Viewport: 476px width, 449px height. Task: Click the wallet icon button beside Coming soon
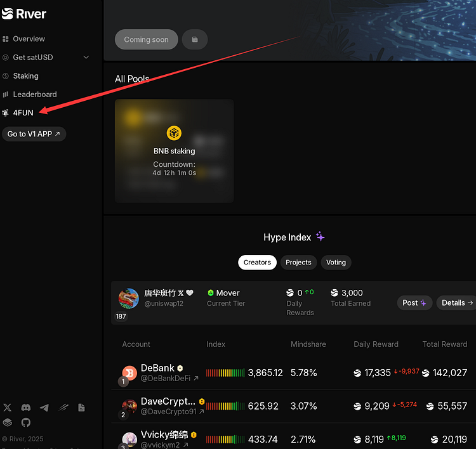point(195,39)
